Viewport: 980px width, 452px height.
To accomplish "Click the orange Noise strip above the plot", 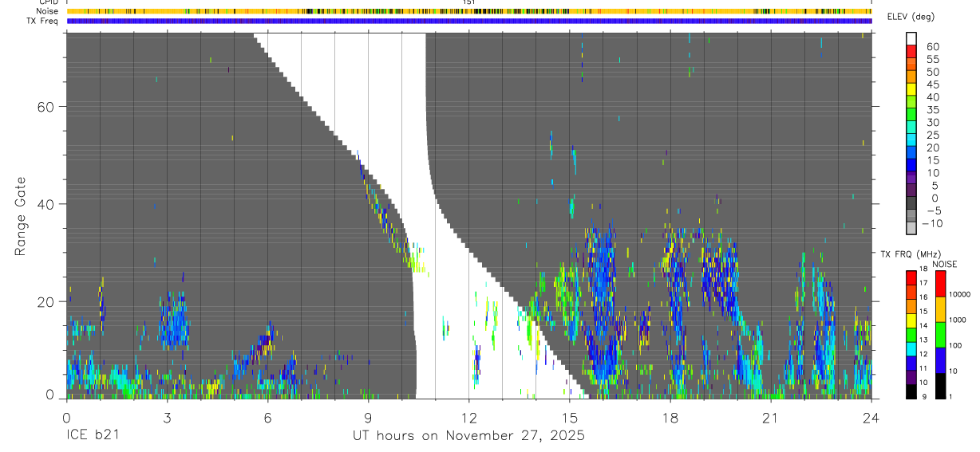I will click(468, 11).
